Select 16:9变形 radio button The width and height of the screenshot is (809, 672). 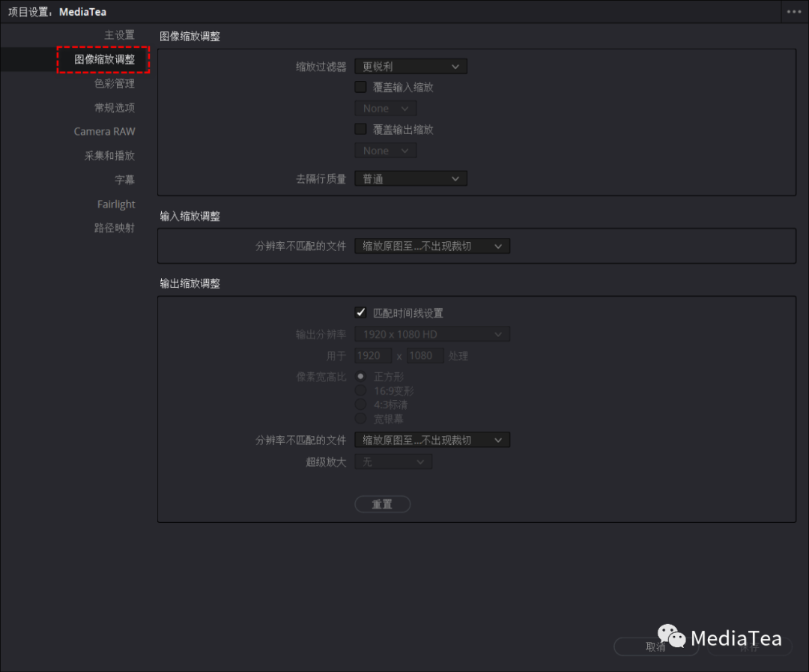(360, 391)
